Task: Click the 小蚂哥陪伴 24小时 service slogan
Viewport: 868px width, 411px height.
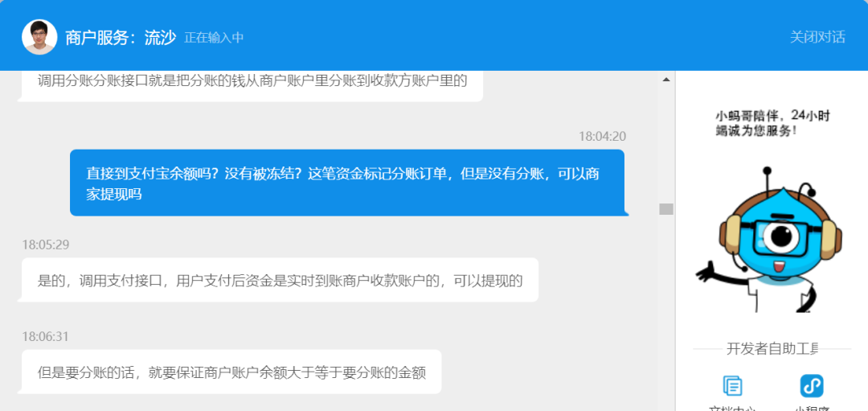Action: tap(772, 124)
